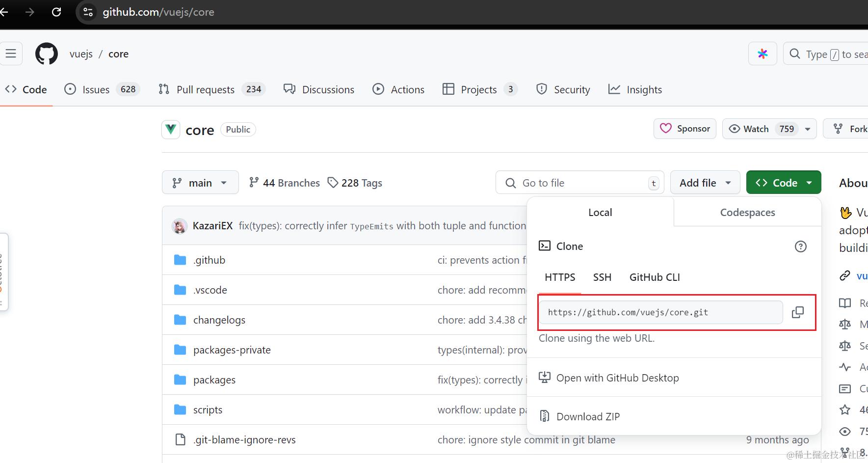This screenshot has width=868, height=463.
Task: Open the Security tab
Action: click(563, 89)
